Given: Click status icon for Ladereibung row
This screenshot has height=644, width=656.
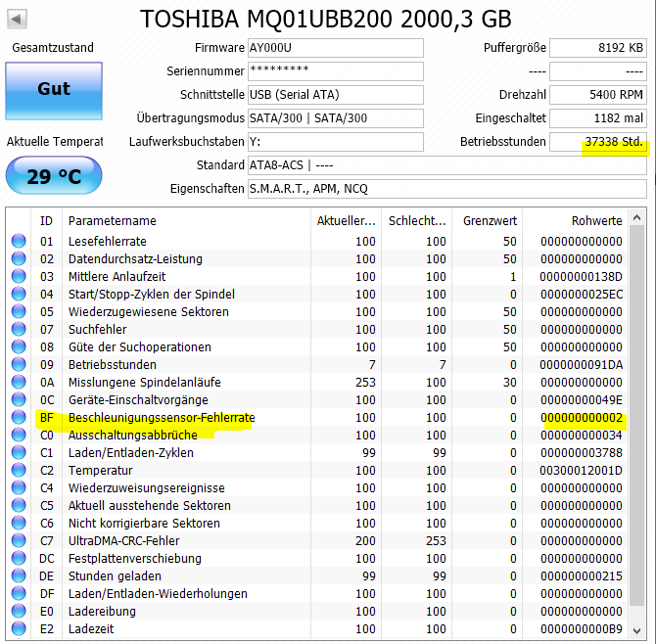Looking at the screenshot, I should point(19,611).
